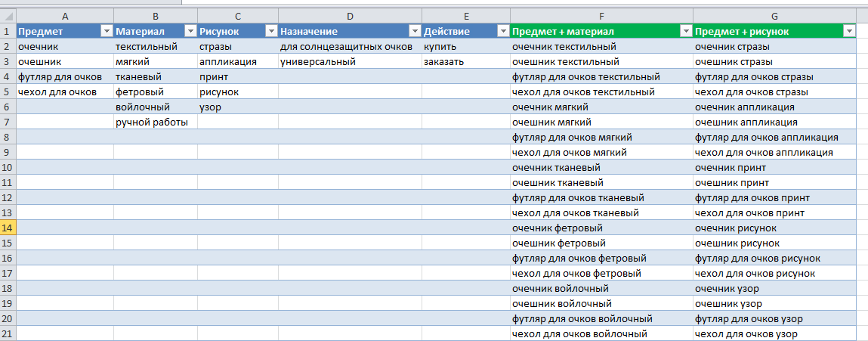This screenshot has width=868, height=341.
Task: Click cell чехол для очков аппликация
Action: [774, 152]
